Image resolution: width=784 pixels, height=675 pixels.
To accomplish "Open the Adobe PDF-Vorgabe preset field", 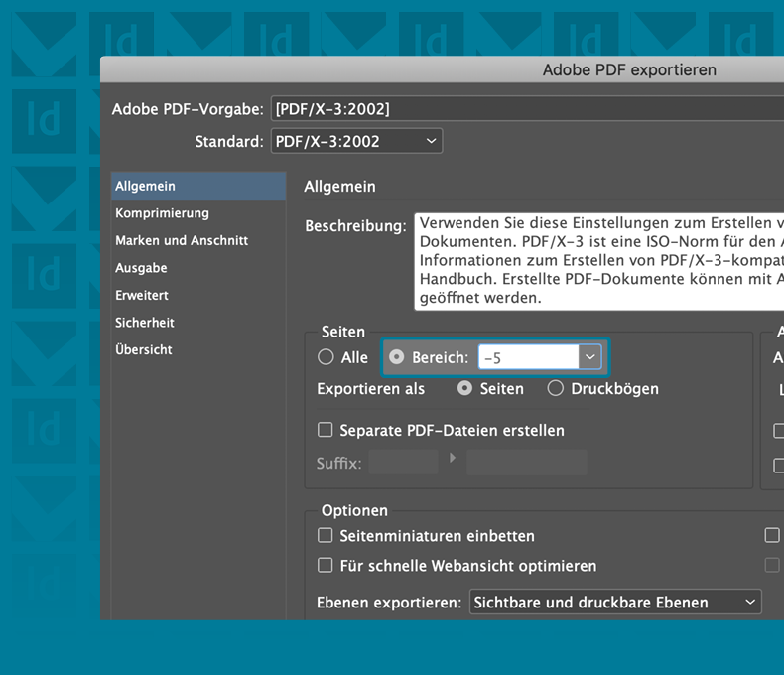I will coord(528,109).
